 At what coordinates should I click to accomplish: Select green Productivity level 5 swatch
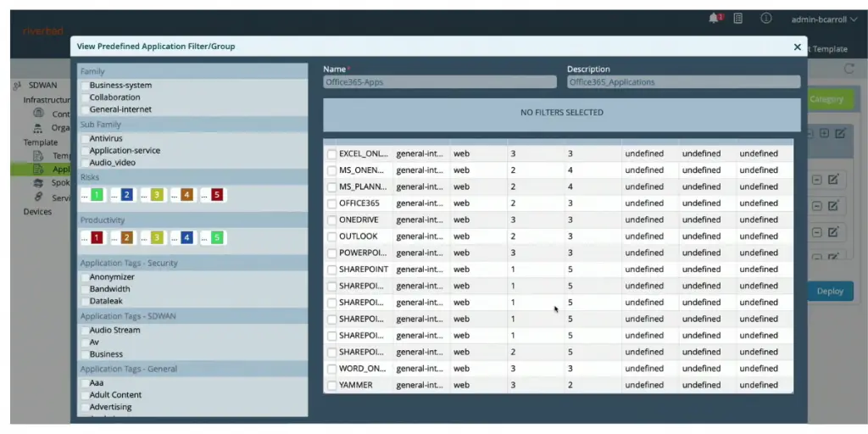point(216,238)
